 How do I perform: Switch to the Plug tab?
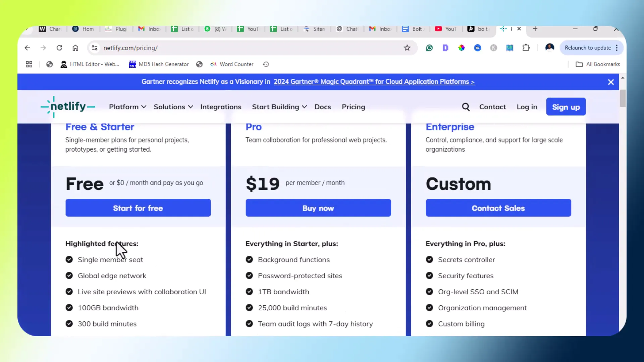(x=116, y=29)
